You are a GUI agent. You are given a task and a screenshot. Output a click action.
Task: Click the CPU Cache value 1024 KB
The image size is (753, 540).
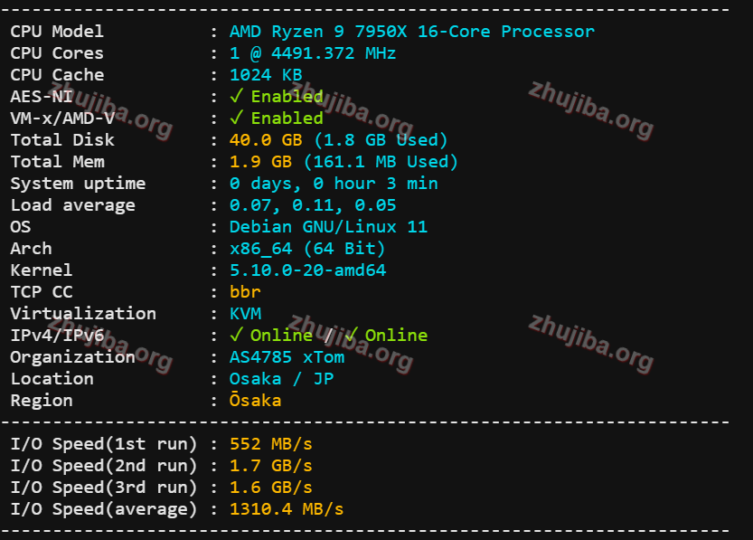pyautogui.click(x=265, y=75)
